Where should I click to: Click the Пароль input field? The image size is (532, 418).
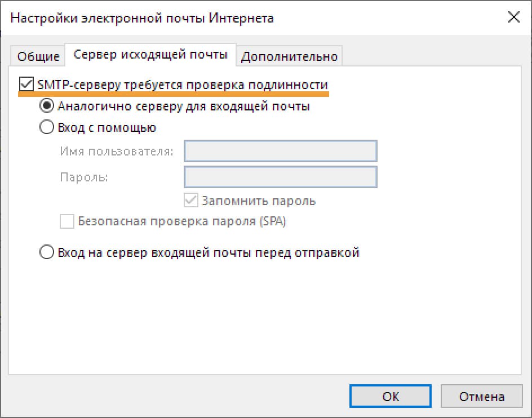[280, 177]
